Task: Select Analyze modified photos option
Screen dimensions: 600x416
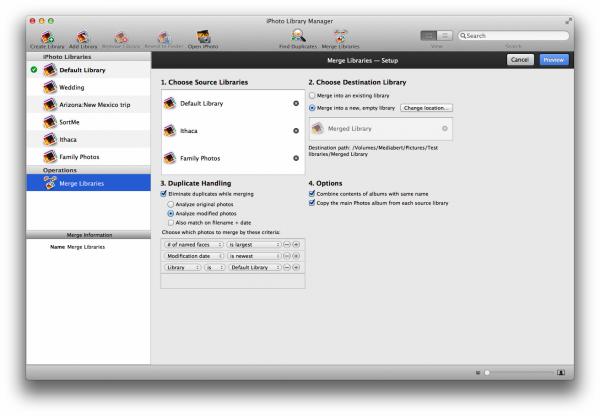Action: point(171,214)
